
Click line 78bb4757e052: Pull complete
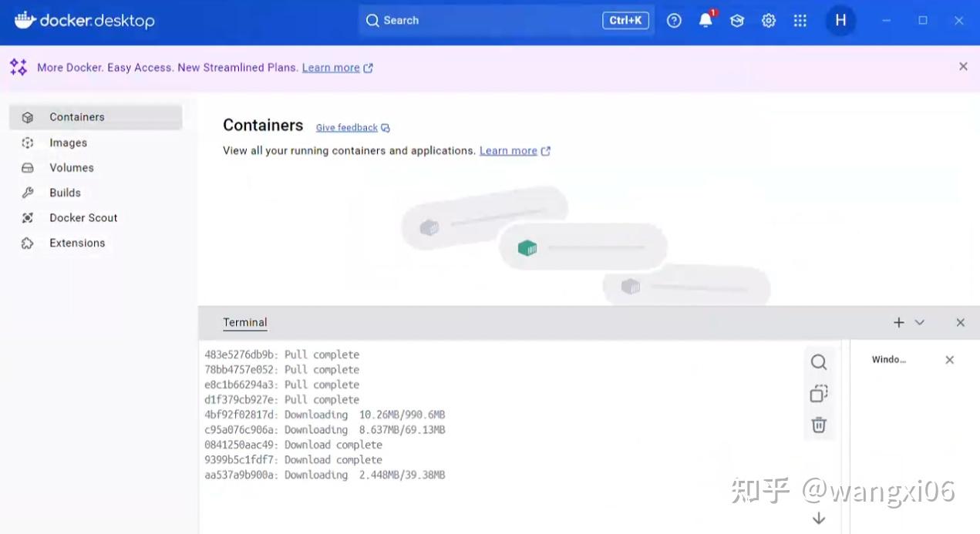click(282, 370)
